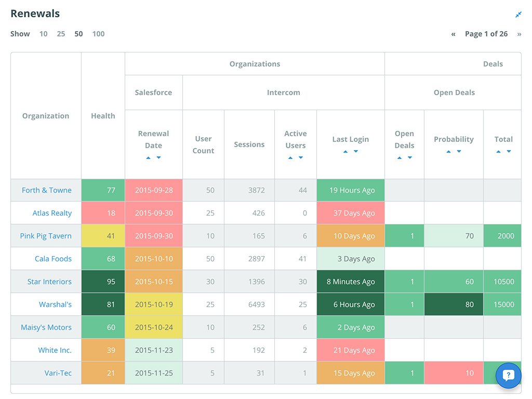Open the Pink Pig Tavern organization
Screen dimensions: 532x399
(x=46, y=236)
